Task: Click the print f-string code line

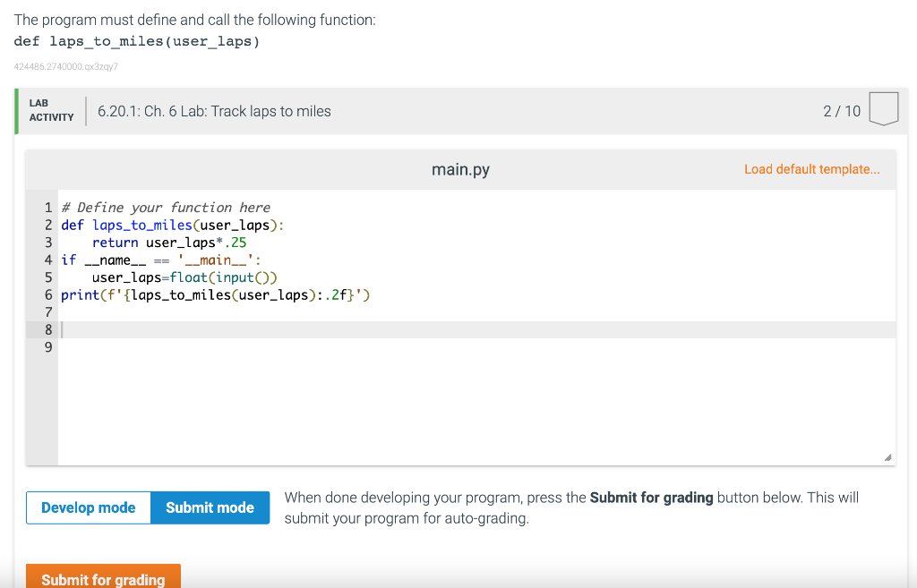Action: click(215, 295)
